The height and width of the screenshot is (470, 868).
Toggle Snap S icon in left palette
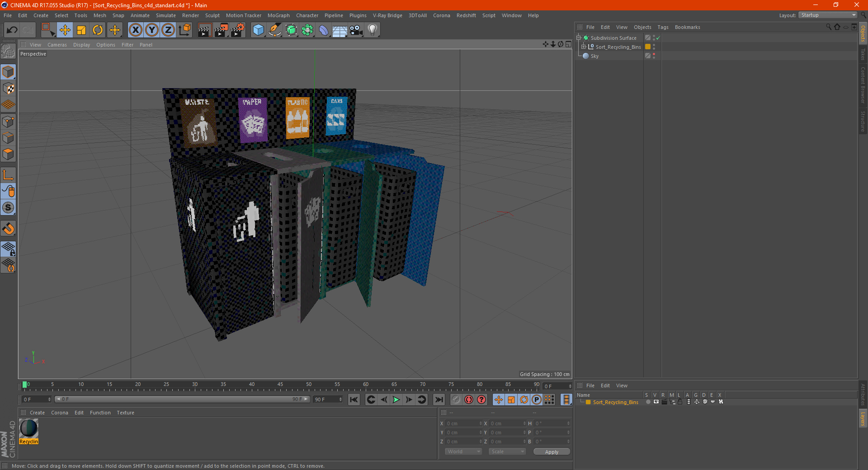8,207
